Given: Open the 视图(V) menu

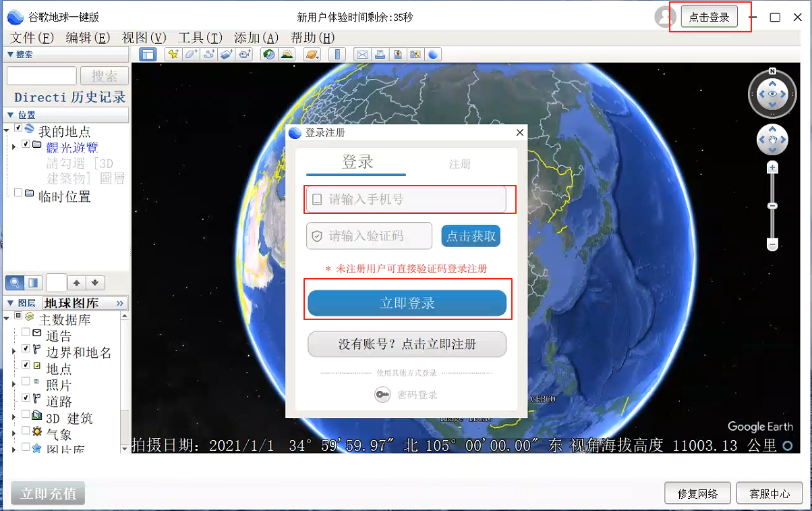Looking at the screenshot, I should tap(144, 38).
